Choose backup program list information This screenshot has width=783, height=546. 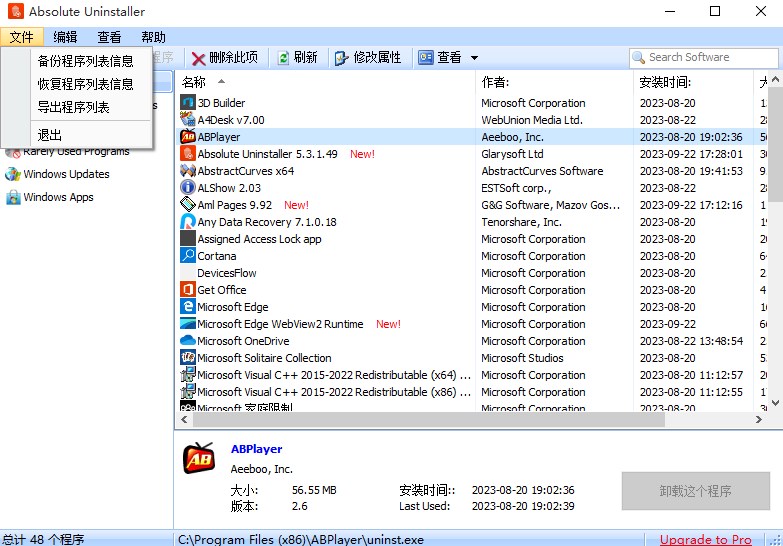pyautogui.click(x=85, y=61)
